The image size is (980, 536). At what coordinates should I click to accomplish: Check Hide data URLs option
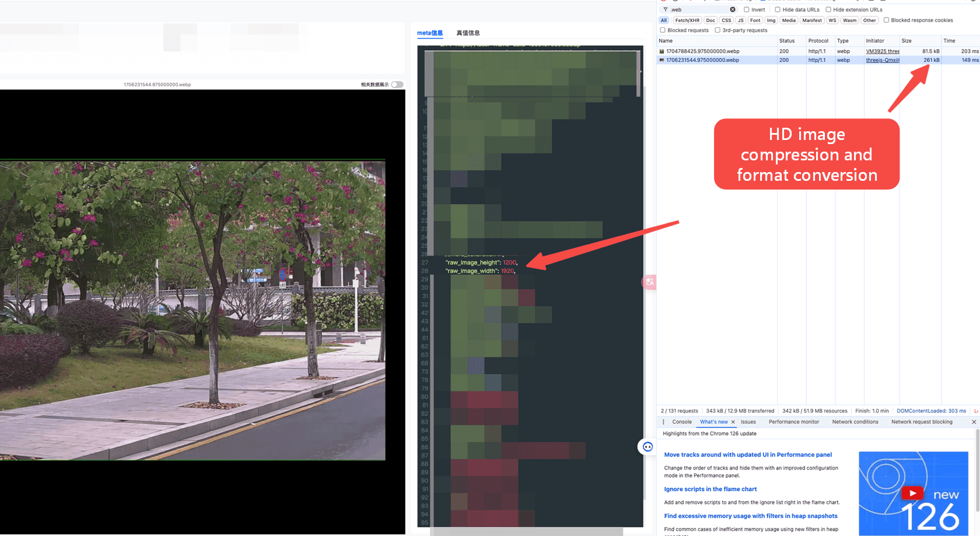pos(778,10)
